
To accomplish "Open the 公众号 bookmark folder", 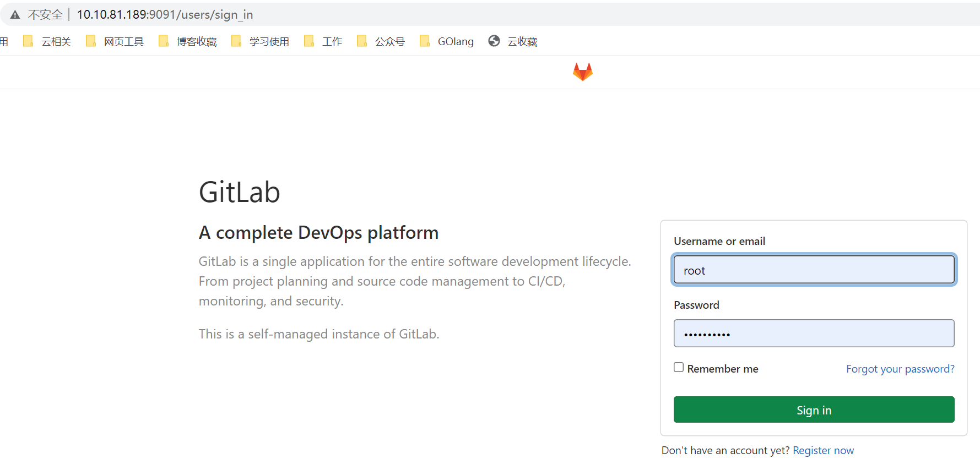I will coord(381,41).
